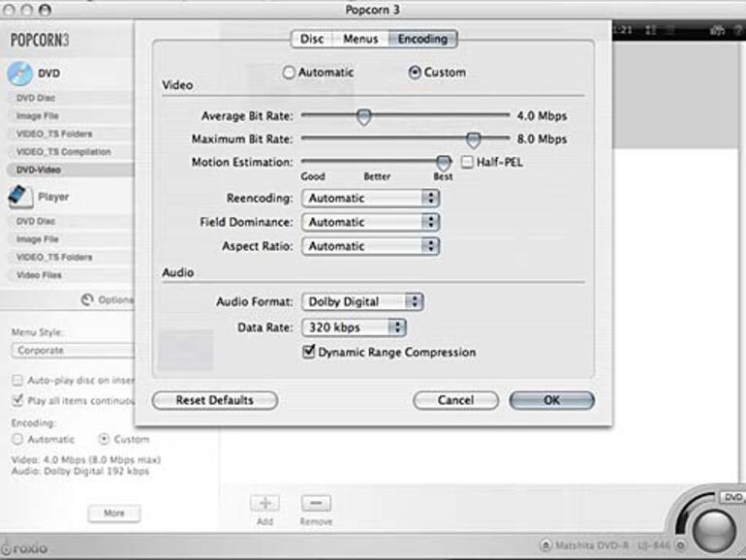Select DVD Disc under Player section

(x=71, y=221)
